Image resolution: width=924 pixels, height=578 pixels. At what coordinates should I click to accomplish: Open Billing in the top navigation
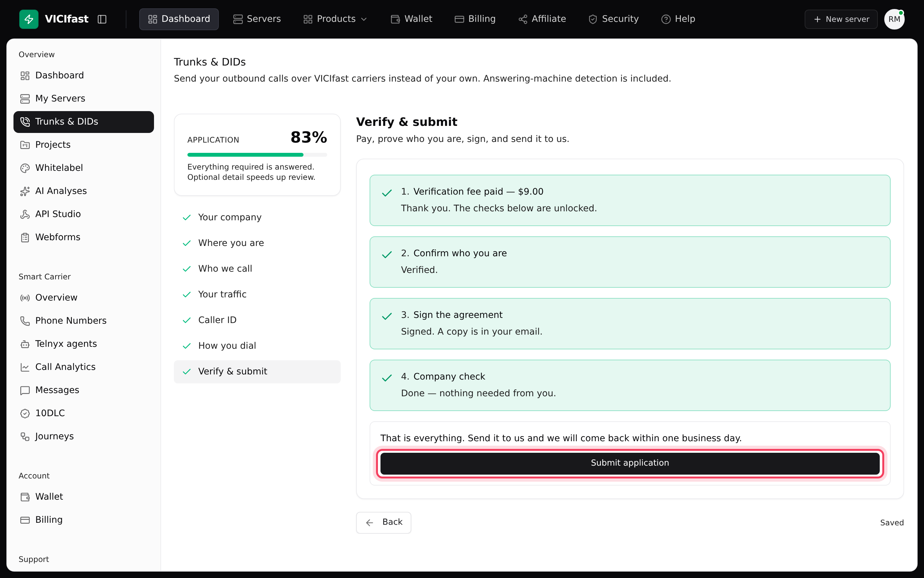(475, 19)
